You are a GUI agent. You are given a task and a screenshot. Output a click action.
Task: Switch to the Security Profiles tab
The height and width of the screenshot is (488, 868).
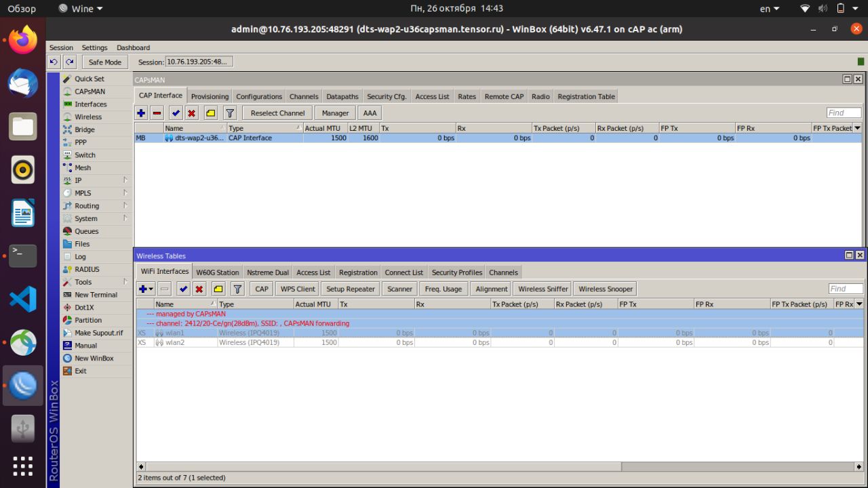[456, 272]
